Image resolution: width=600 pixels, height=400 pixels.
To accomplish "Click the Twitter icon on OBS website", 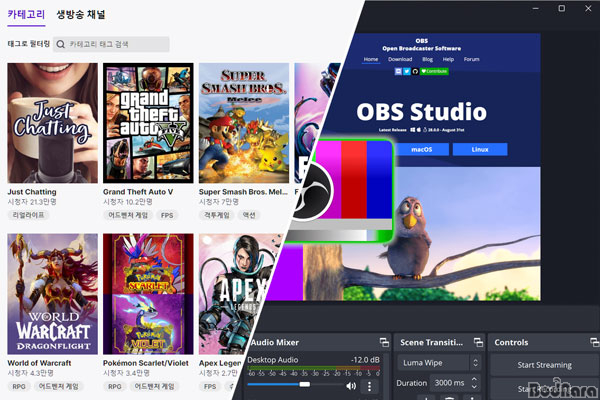I will point(407,71).
